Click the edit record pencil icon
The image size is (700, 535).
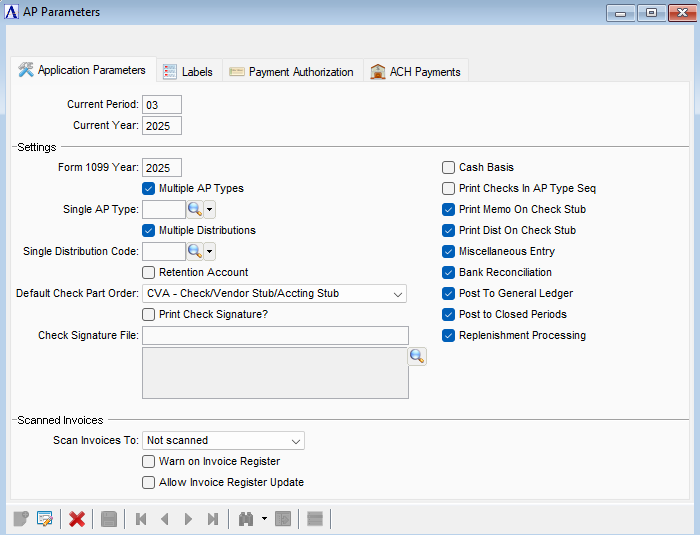click(x=44, y=519)
